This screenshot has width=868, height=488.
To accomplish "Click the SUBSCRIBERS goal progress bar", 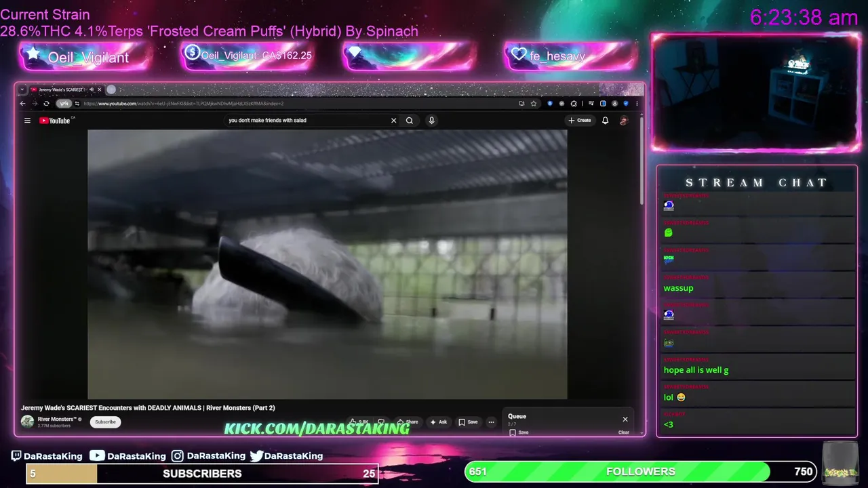I will click(201, 474).
